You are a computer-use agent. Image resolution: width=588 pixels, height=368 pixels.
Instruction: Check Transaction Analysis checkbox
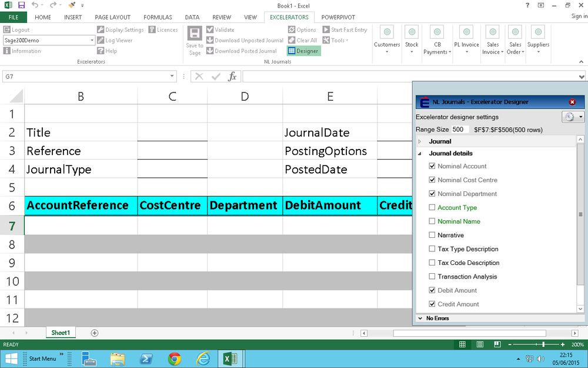pos(432,276)
